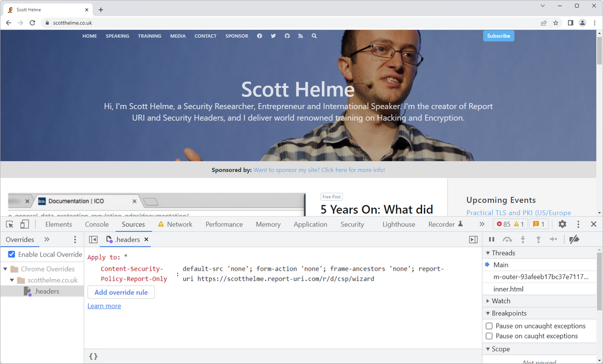Select the inspect element tool
The height and width of the screenshot is (364, 603).
pos(9,224)
